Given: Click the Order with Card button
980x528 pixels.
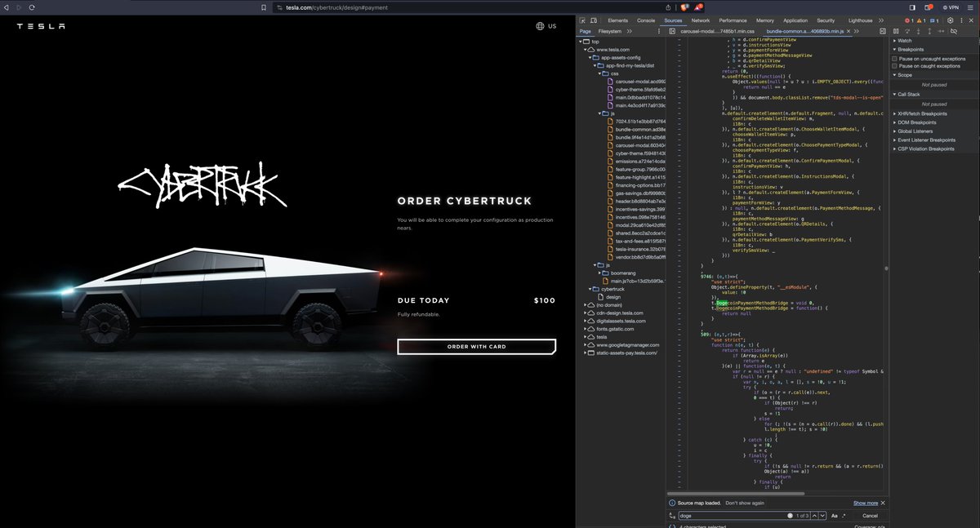Looking at the screenshot, I should coord(476,347).
